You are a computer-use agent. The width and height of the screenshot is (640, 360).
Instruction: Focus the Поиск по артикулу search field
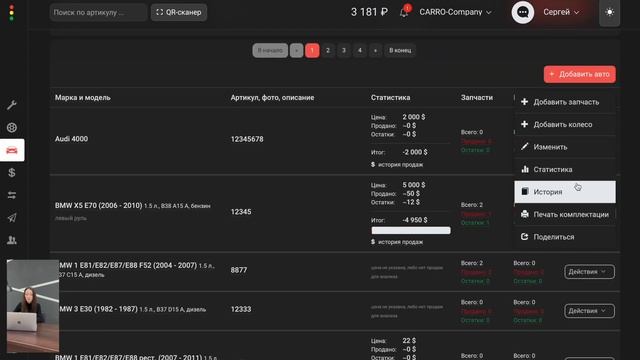pos(98,12)
